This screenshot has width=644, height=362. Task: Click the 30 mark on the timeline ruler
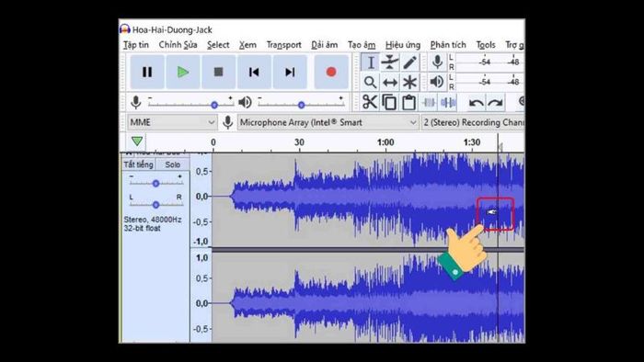click(x=299, y=142)
